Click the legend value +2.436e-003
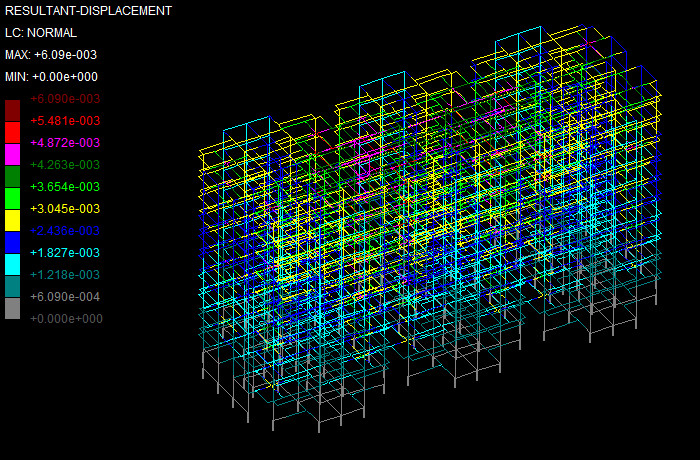 tap(65, 230)
